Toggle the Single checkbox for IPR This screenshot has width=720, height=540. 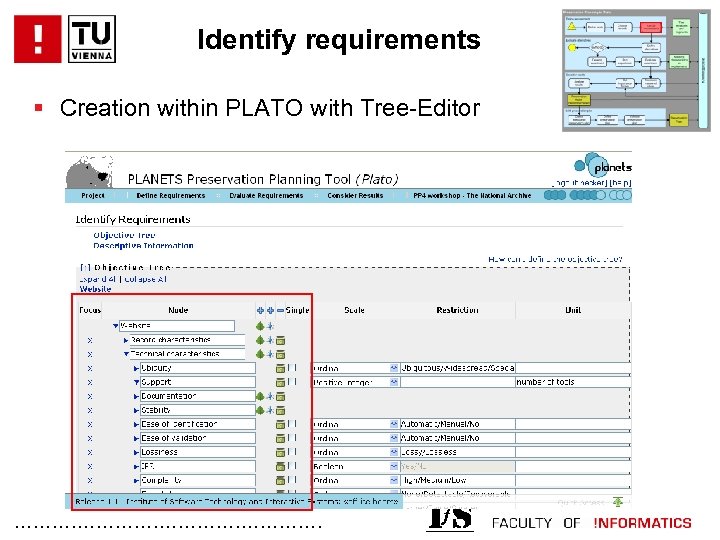[292, 466]
